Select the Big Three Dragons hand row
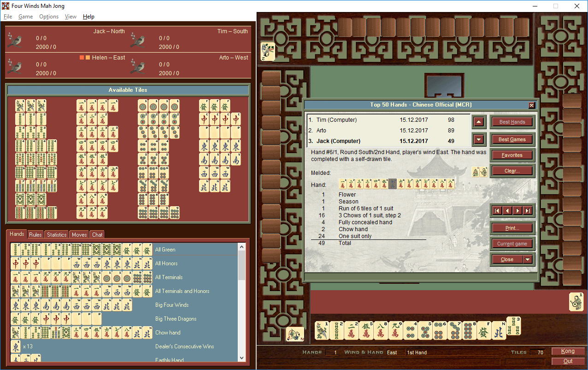This screenshot has width=588, height=370. click(x=124, y=319)
